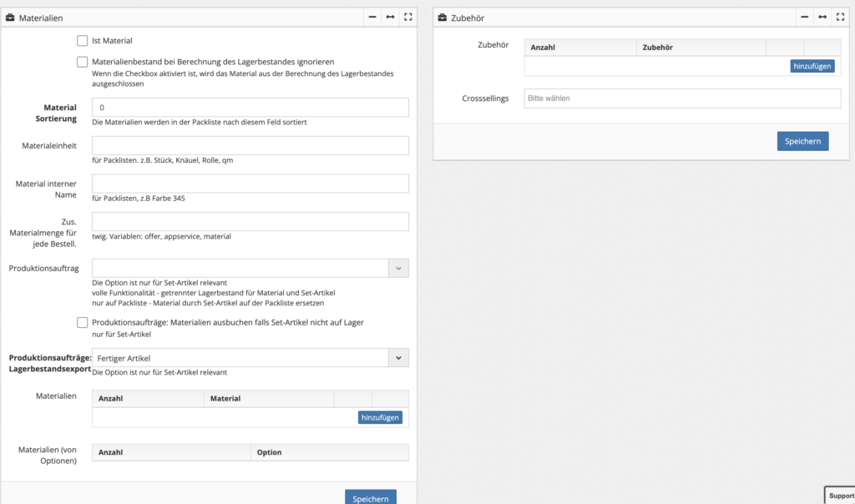Image resolution: width=855 pixels, height=504 pixels.
Task: Click 'hinzufügen' in the Materialien table
Action: 380,417
